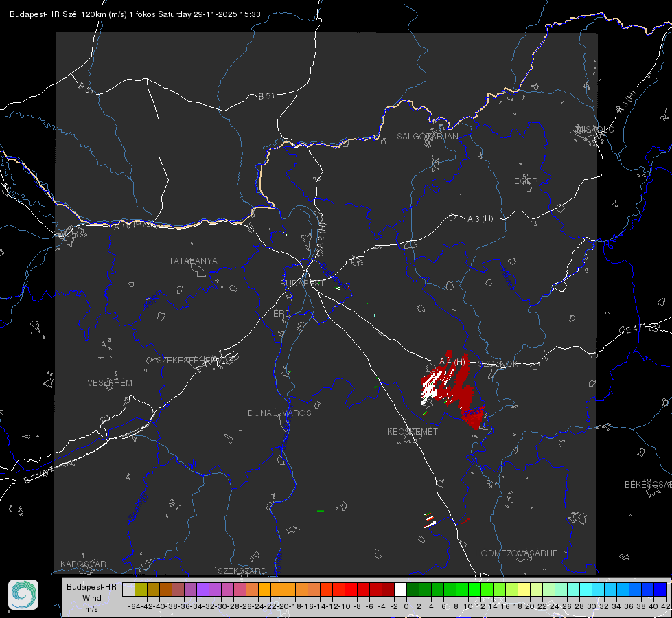Image resolution: width=672 pixels, height=618 pixels.
Task: Select the TATABANYA city label
Action: point(193,261)
